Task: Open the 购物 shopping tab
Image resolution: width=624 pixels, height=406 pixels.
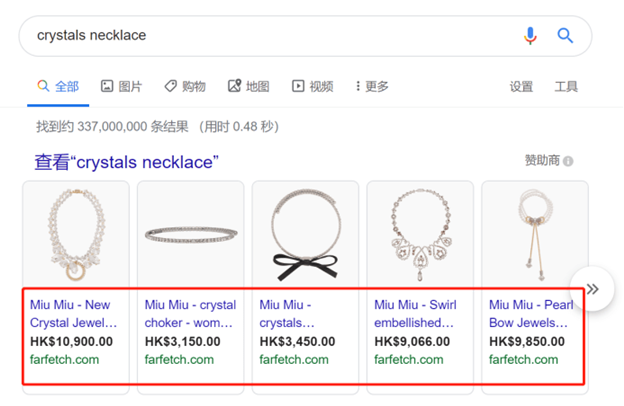Action: click(x=185, y=86)
